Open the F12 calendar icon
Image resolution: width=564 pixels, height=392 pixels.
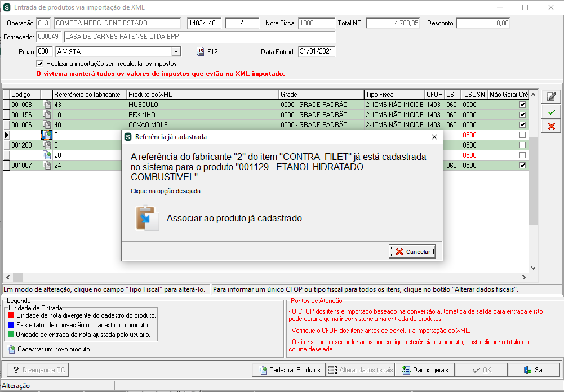(x=201, y=51)
